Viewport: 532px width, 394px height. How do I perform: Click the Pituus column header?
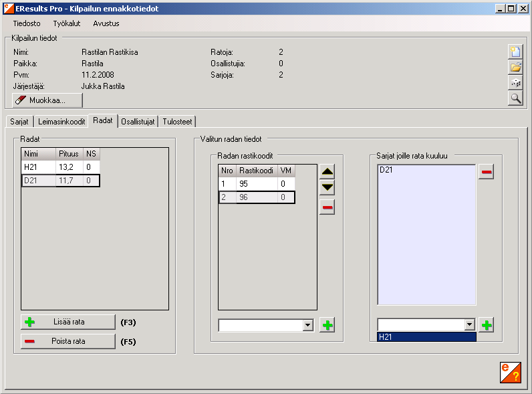[x=70, y=154]
